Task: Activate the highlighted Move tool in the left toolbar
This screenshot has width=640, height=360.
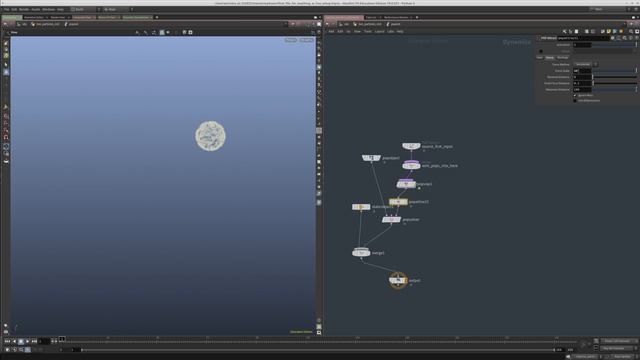Action: coord(6,72)
